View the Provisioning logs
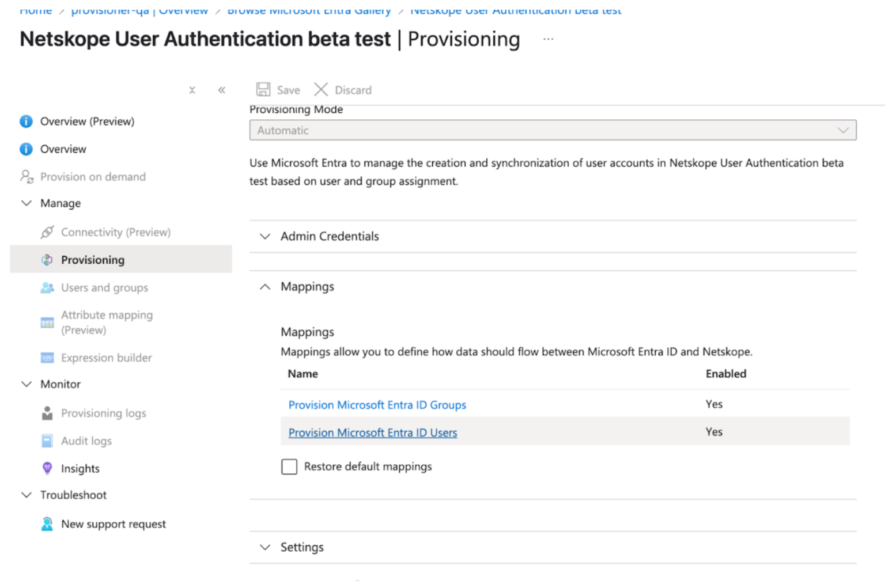 pyautogui.click(x=103, y=413)
